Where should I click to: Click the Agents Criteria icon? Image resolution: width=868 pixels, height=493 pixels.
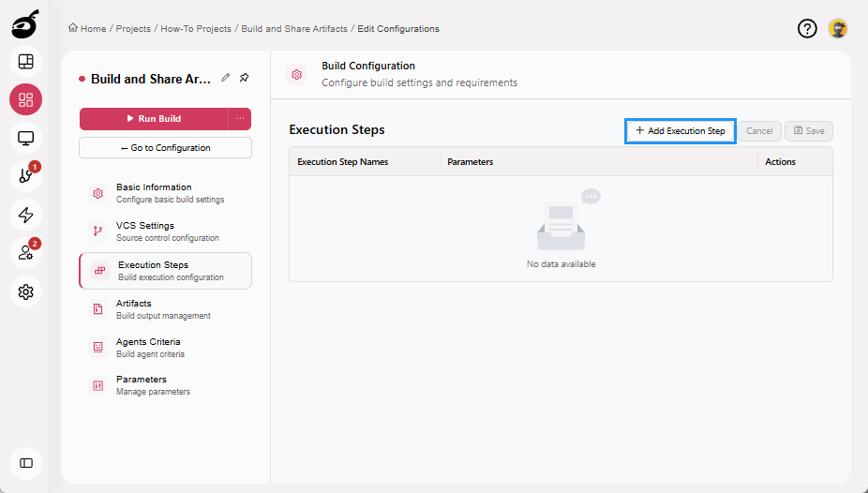click(x=98, y=348)
